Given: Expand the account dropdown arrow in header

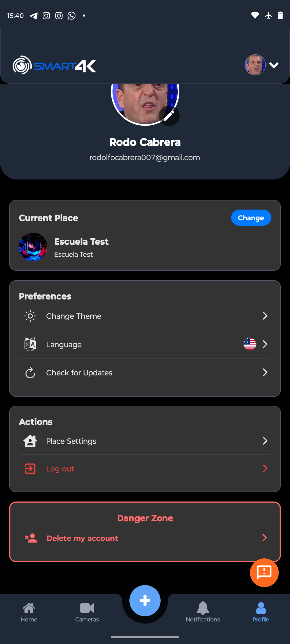Looking at the screenshot, I should (x=274, y=65).
